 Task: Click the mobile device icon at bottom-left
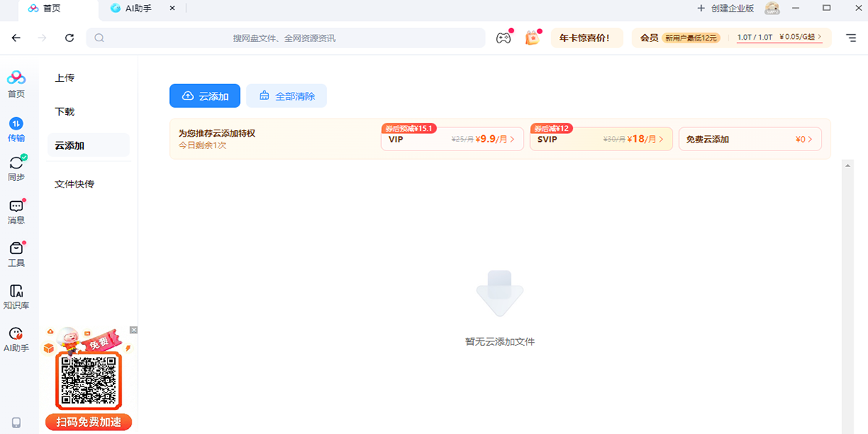coord(16,422)
